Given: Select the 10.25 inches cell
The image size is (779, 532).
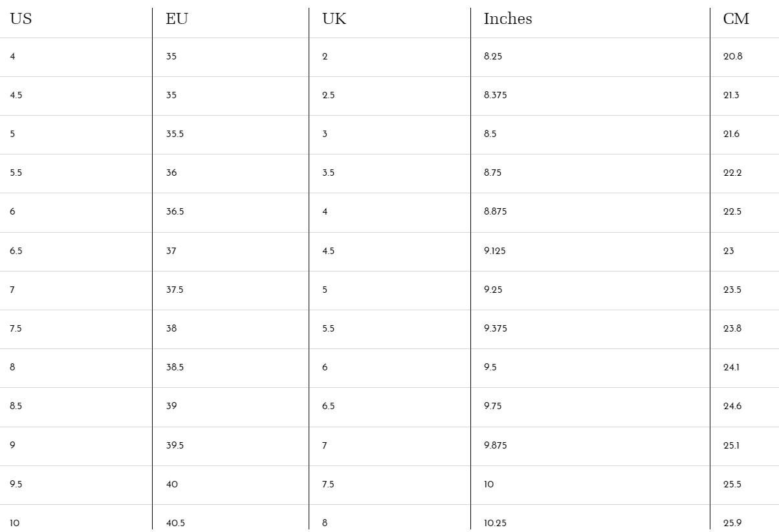Looking at the screenshot, I should click(x=495, y=523).
